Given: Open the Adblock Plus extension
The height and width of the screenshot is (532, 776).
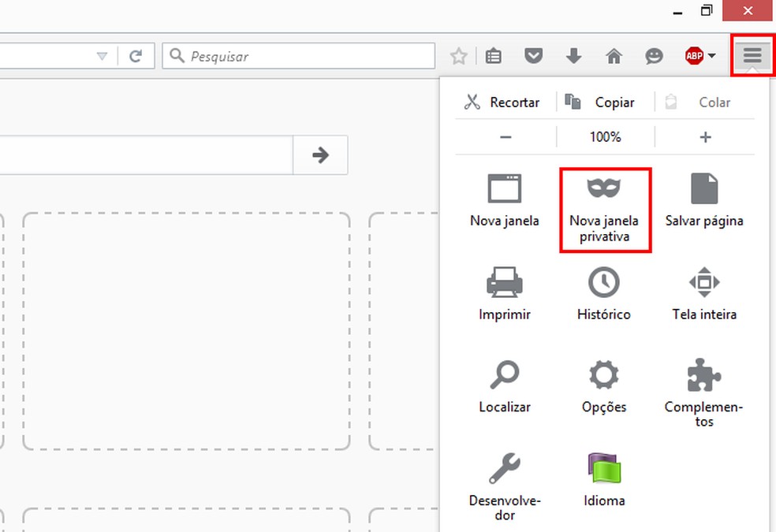Looking at the screenshot, I should pos(694,56).
